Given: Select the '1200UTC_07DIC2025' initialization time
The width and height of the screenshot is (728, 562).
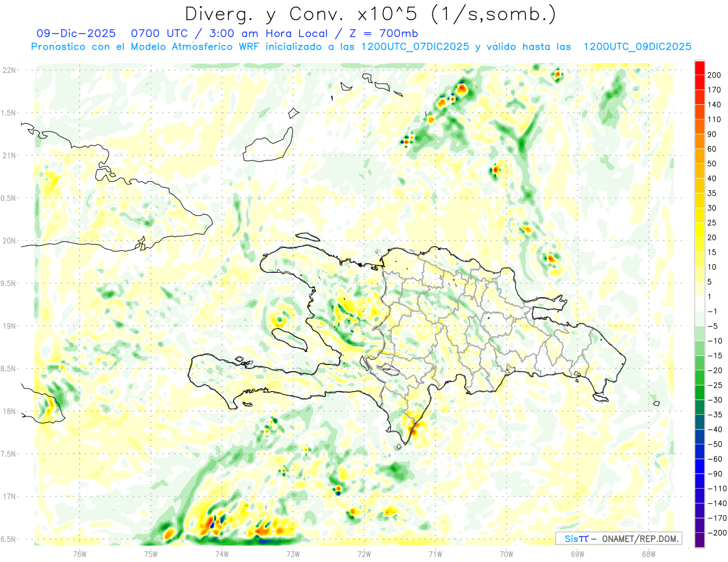Looking at the screenshot, I should click(x=415, y=47).
